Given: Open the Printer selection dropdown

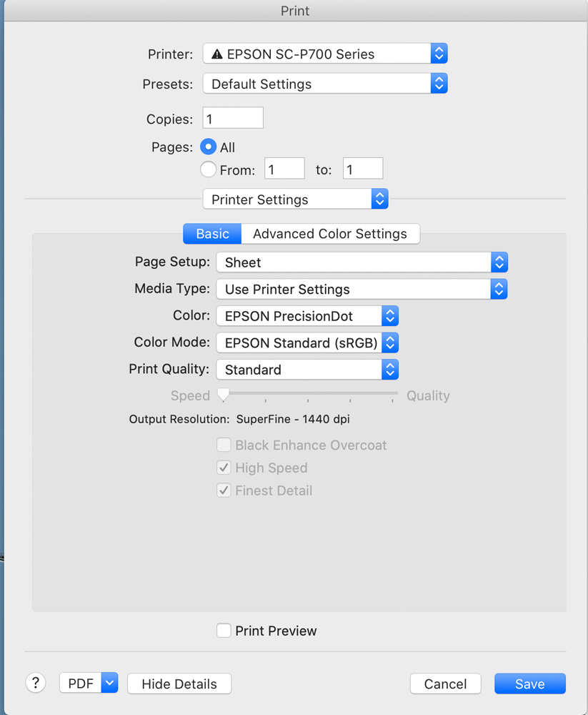Looking at the screenshot, I should pyautogui.click(x=325, y=54).
